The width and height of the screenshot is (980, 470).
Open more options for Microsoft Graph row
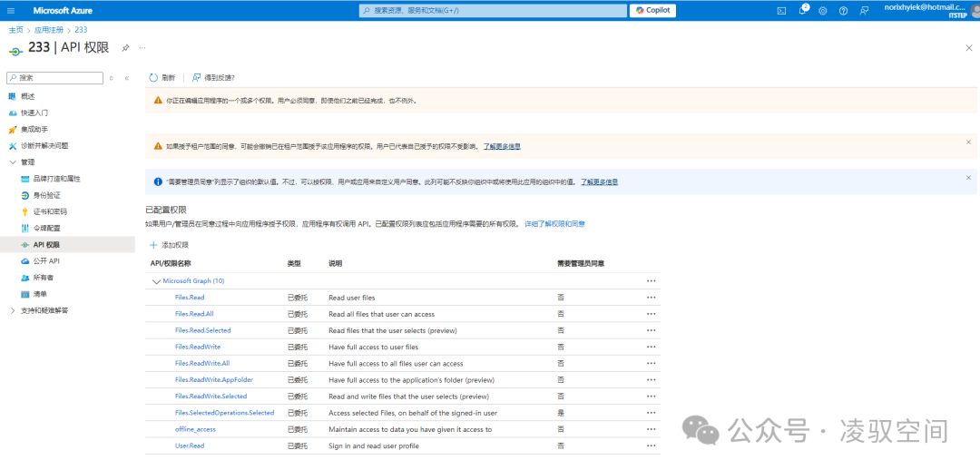[652, 281]
